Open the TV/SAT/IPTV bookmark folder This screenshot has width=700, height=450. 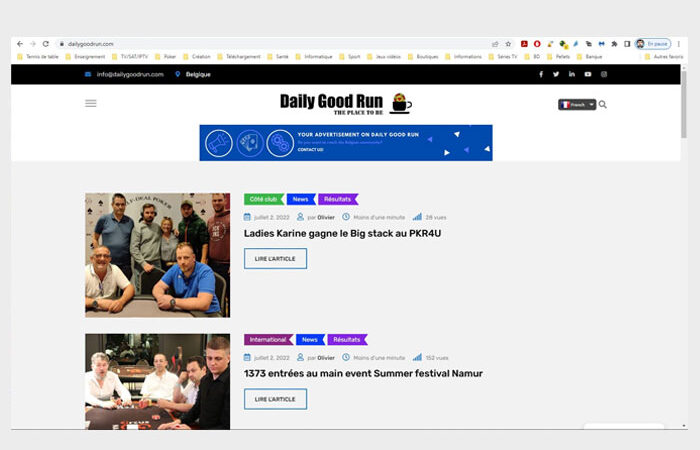(x=130, y=57)
